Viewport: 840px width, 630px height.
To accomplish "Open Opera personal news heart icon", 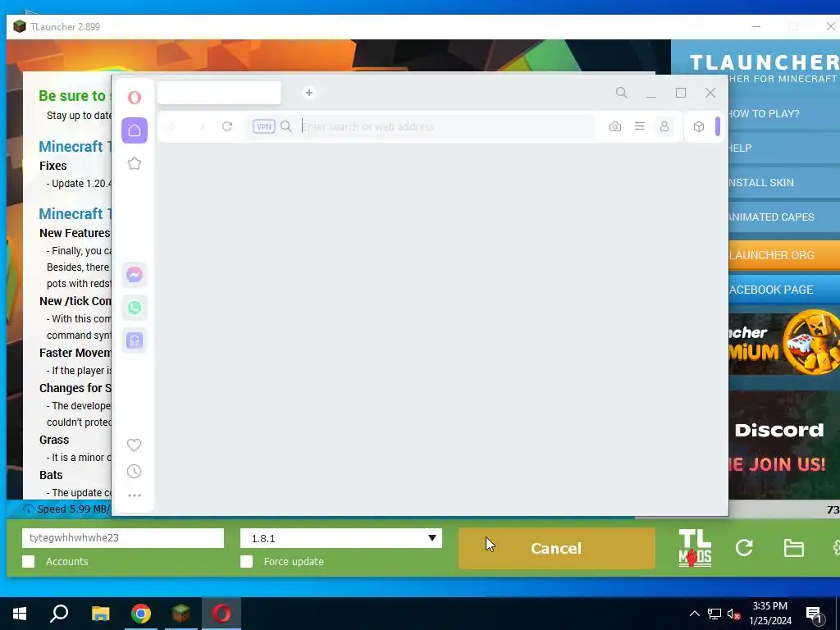I will tap(134, 445).
